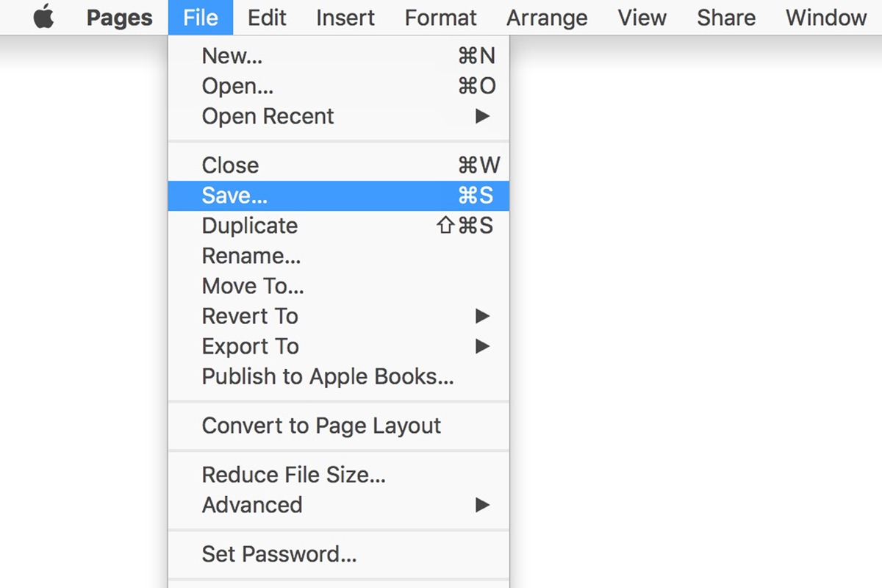The image size is (882, 588).
Task: Select Duplicate in the File menu
Action: tap(339, 226)
